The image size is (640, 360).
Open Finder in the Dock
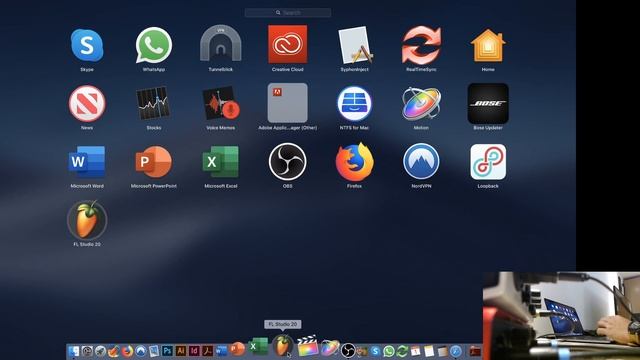[74, 351]
